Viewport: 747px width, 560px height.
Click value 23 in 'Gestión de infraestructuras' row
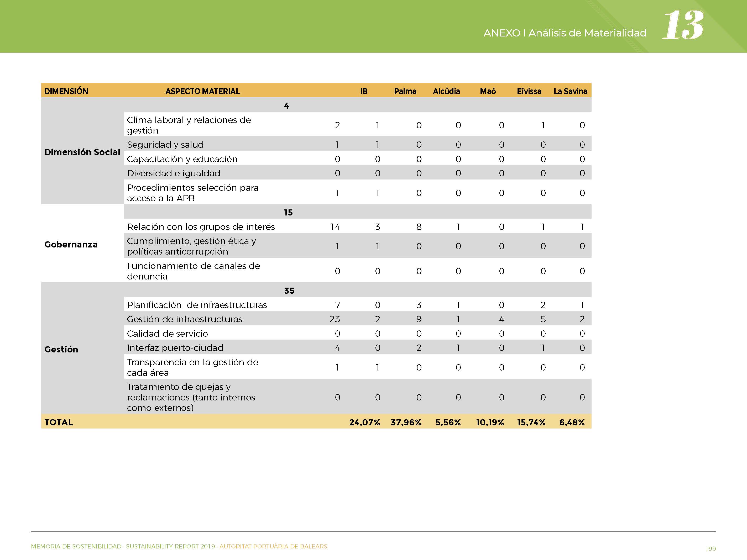335,319
